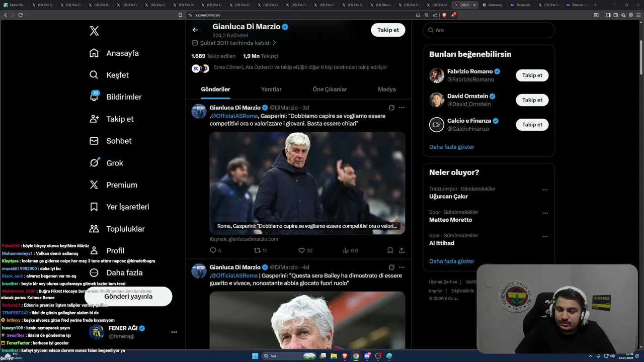
Task: Go back with profile header arrow
Action: pyautogui.click(x=195, y=30)
